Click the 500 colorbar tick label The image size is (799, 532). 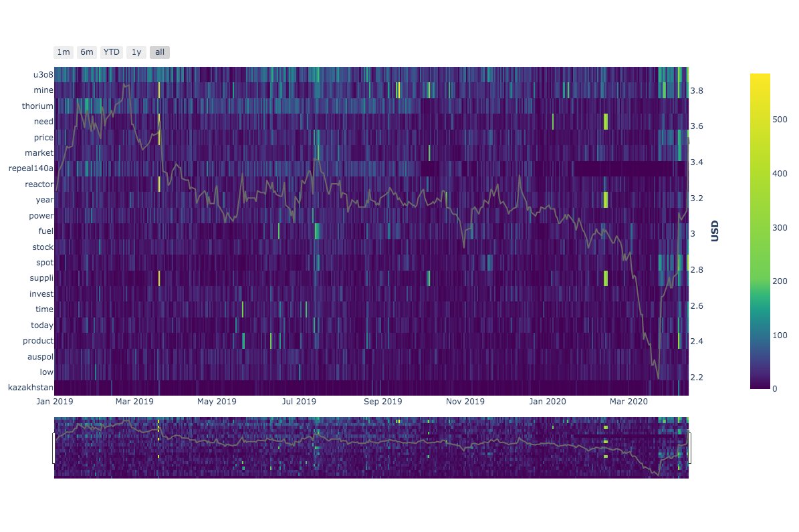(x=780, y=119)
